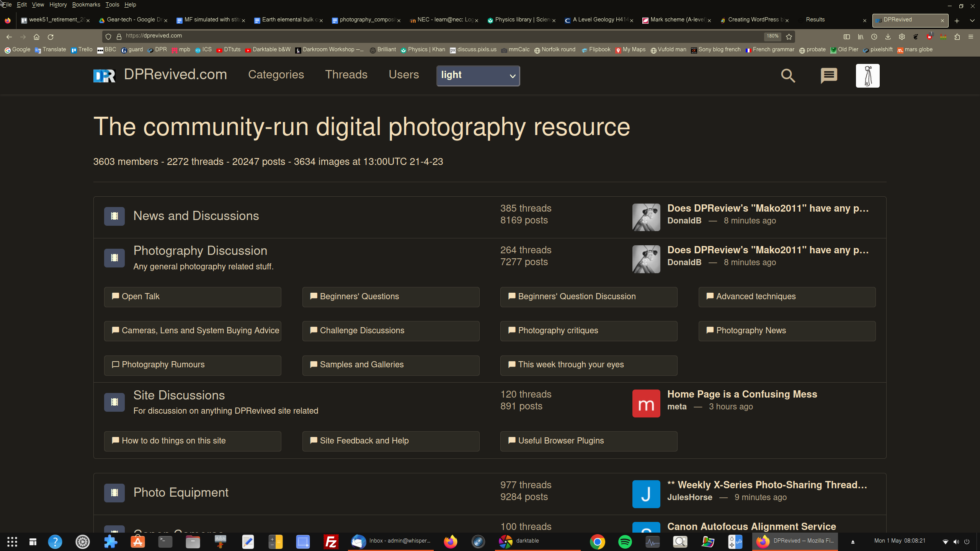The height and width of the screenshot is (551, 980).
Task: Open the Beginners' Questions subforum
Action: tap(390, 297)
